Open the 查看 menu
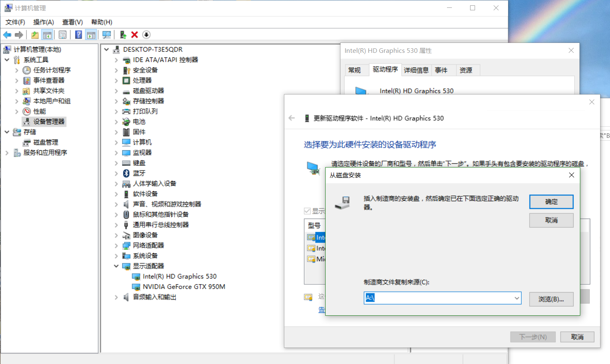Image resolution: width=610 pixels, height=364 pixels. pos(72,22)
